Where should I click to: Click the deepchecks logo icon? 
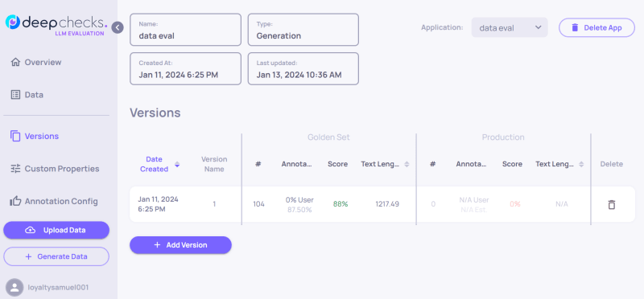pos(13,22)
